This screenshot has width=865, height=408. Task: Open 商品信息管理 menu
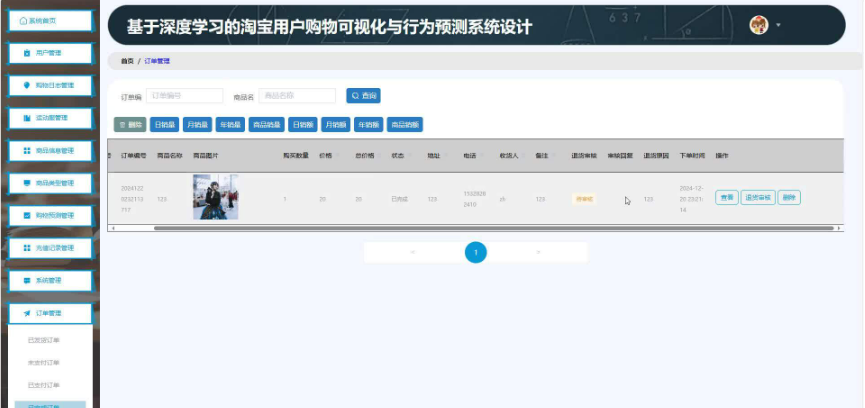50,151
